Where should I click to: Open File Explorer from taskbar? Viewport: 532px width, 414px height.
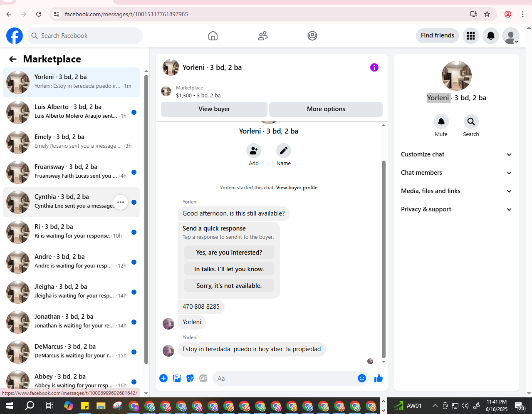point(101,406)
